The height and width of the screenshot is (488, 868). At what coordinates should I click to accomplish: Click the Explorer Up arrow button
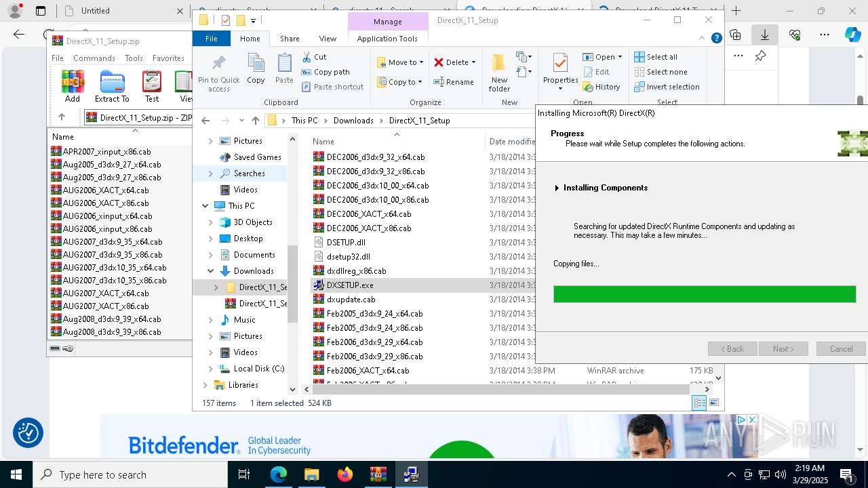pos(255,121)
